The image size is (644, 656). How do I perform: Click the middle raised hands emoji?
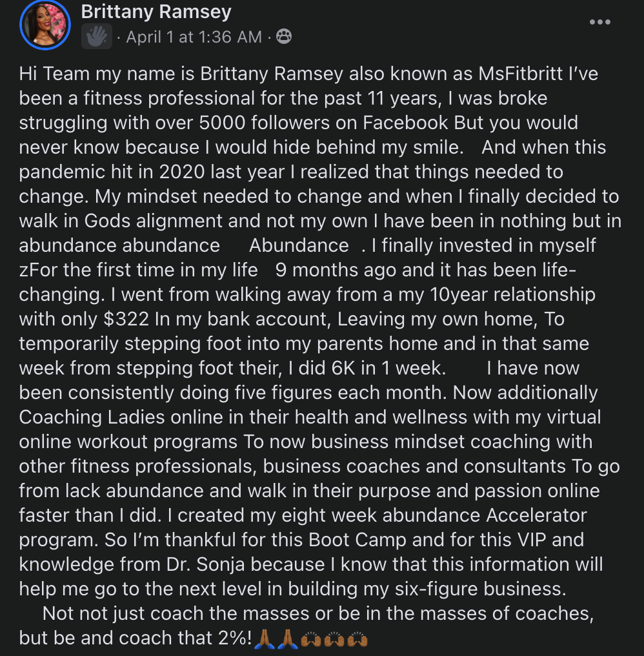tap(334, 639)
